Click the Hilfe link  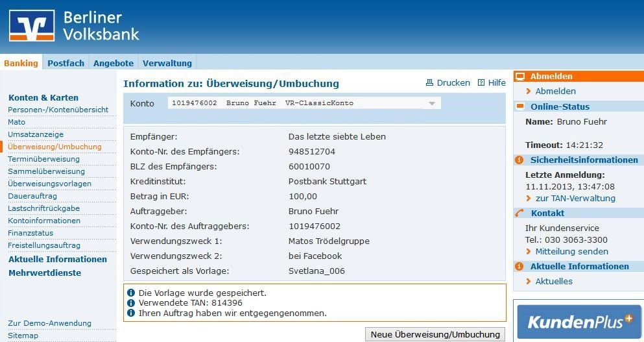click(x=497, y=82)
